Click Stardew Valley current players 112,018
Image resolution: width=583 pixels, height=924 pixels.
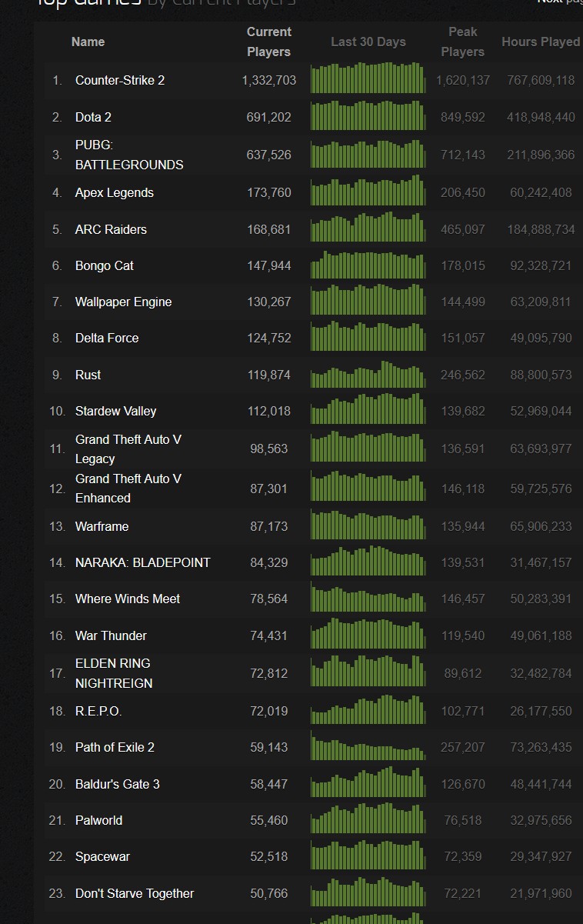click(x=269, y=411)
